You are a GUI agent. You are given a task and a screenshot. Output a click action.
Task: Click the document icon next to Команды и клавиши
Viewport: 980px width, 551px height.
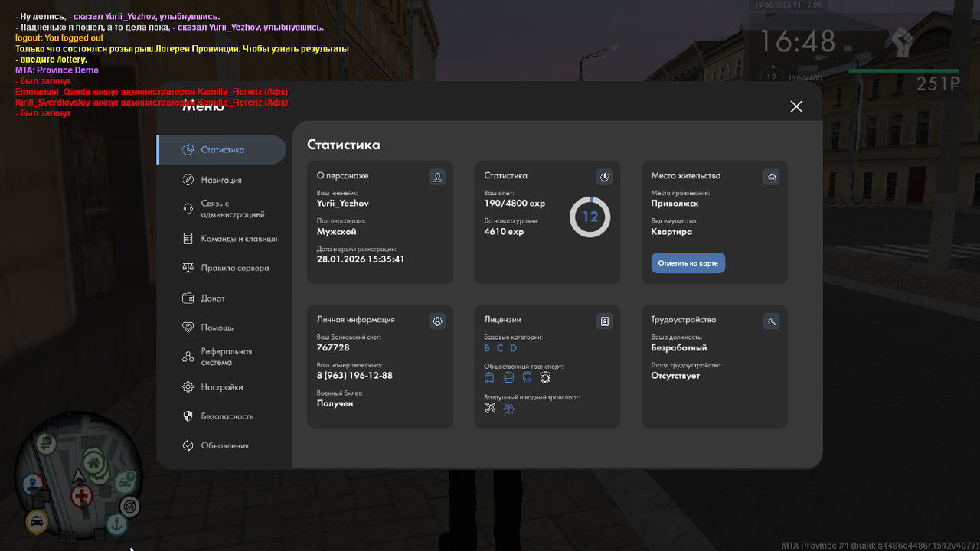point(188,239)
